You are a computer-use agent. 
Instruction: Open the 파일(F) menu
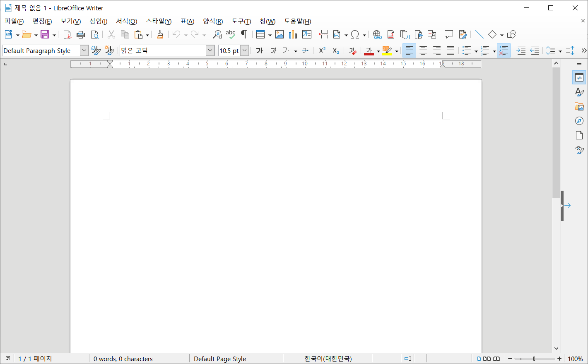pyautogui.click(x=14, y=22)
